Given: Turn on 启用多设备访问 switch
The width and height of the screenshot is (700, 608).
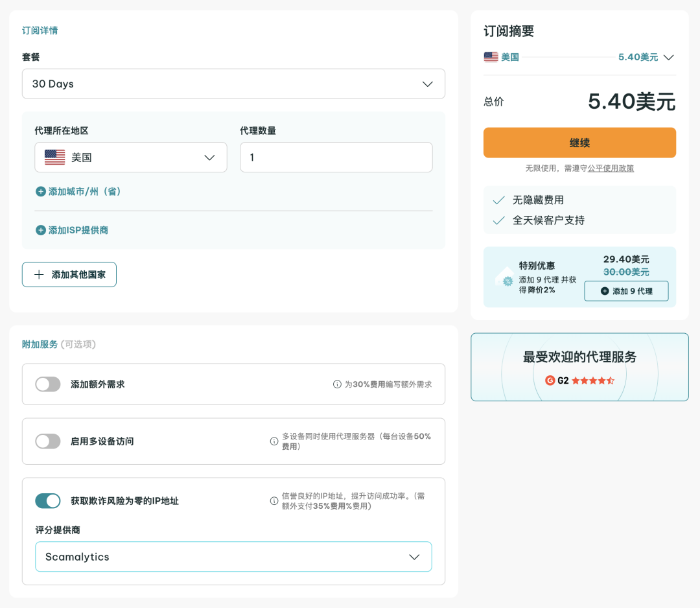Looking at the screenshot, I should coord(48,441).
